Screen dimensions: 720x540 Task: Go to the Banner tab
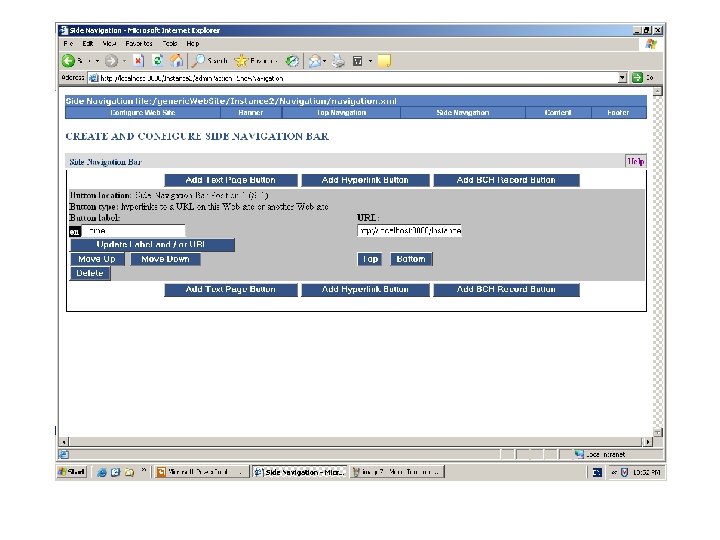251,112
